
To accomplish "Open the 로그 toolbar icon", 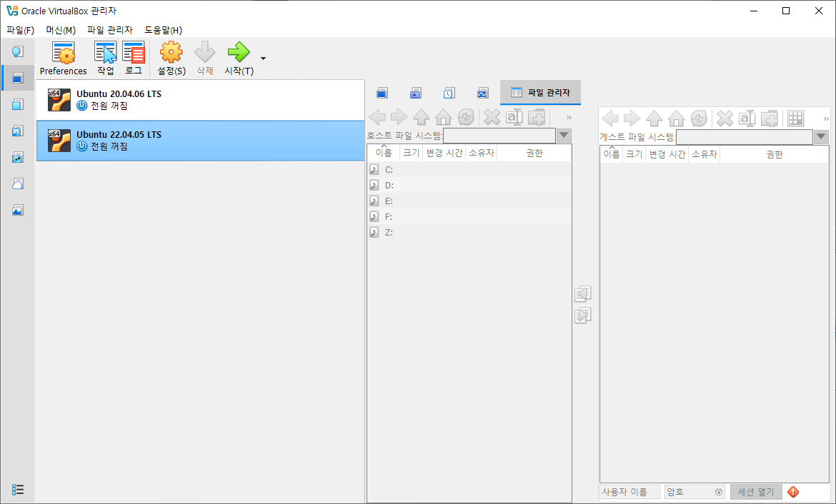I will (x=134, y=59).
